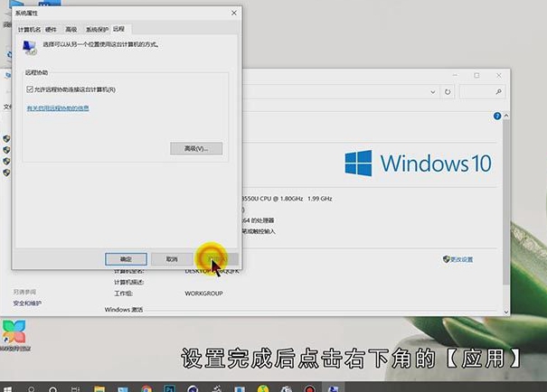This screenshot has width=547, height=392.
Task: Click the WORKGROUP value text
Action: 203,294
